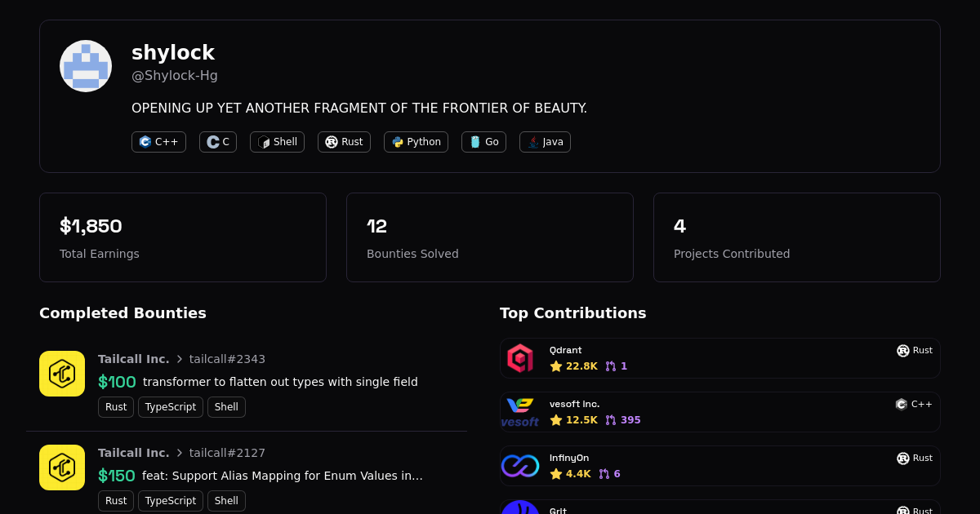
Task: Open the Qdrant project logo
Action: (x=520, y=358)
